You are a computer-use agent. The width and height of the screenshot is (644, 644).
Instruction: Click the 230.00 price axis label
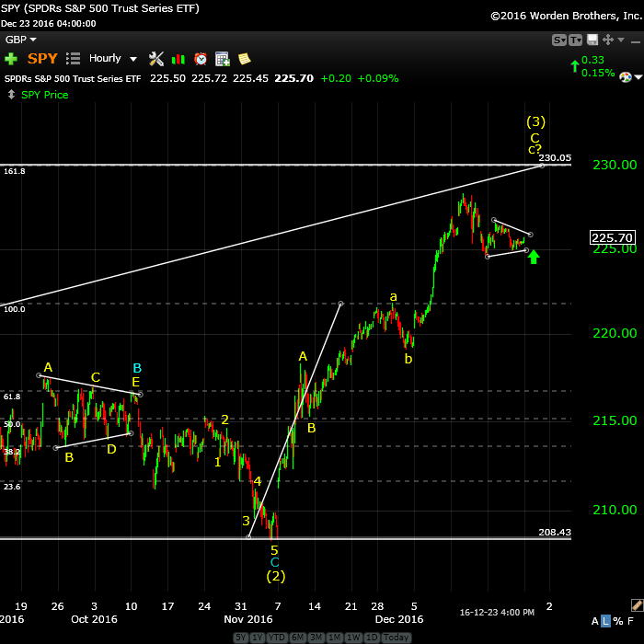(x=615, y=165)
